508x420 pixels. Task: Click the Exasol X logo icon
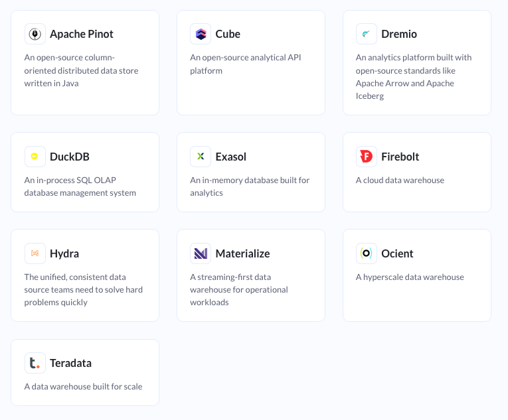201,157
